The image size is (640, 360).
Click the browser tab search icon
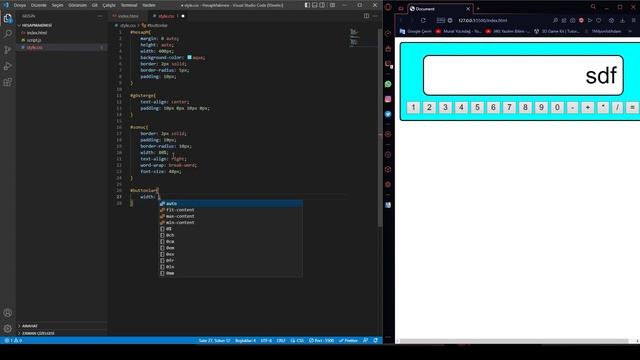(x=593, y=7)
